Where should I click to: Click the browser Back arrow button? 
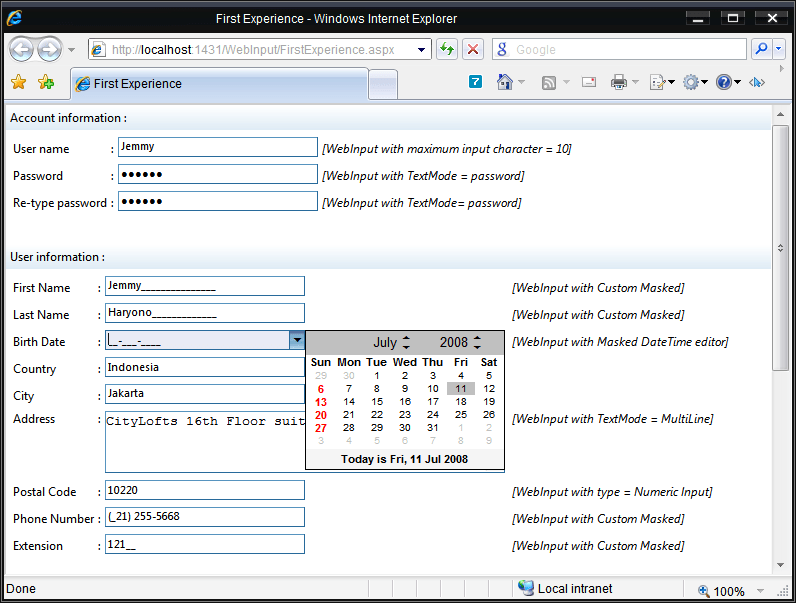21,49
